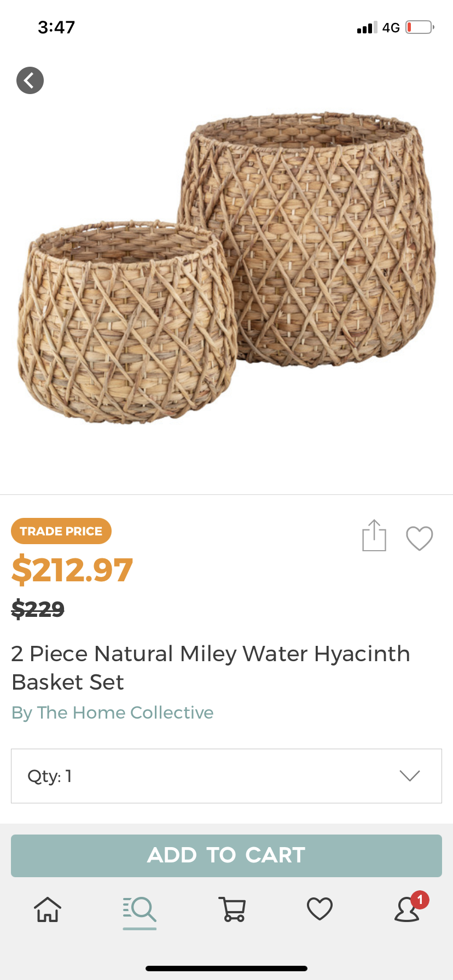Viewport: 453px width, 980px height.
Task: Open By The Home Collective brand link
Action: (113, 713)
